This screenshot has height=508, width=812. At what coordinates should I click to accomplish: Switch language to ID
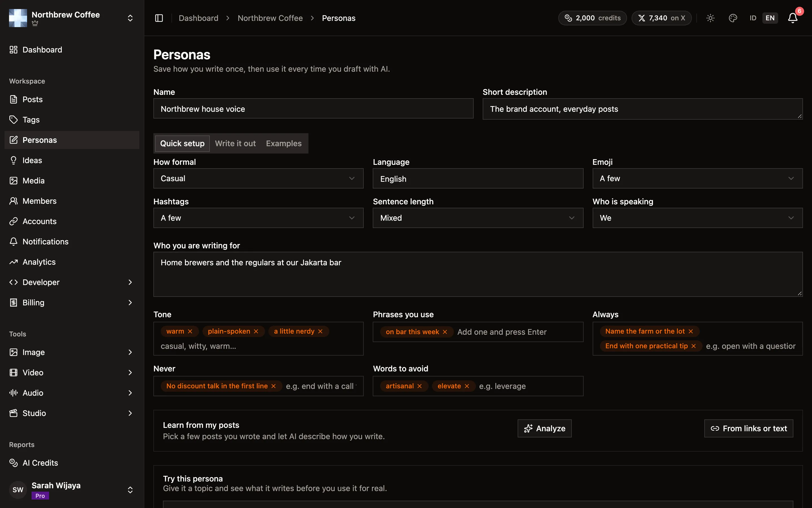point(753,18)
